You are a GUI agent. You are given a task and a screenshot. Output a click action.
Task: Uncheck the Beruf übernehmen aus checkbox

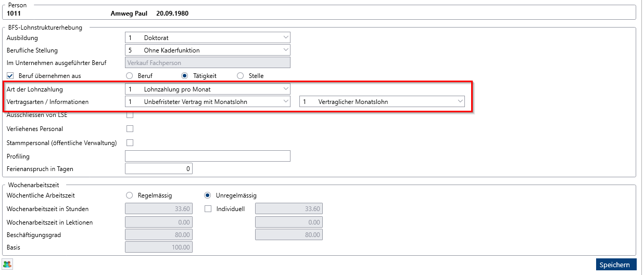tap(10, 76)
